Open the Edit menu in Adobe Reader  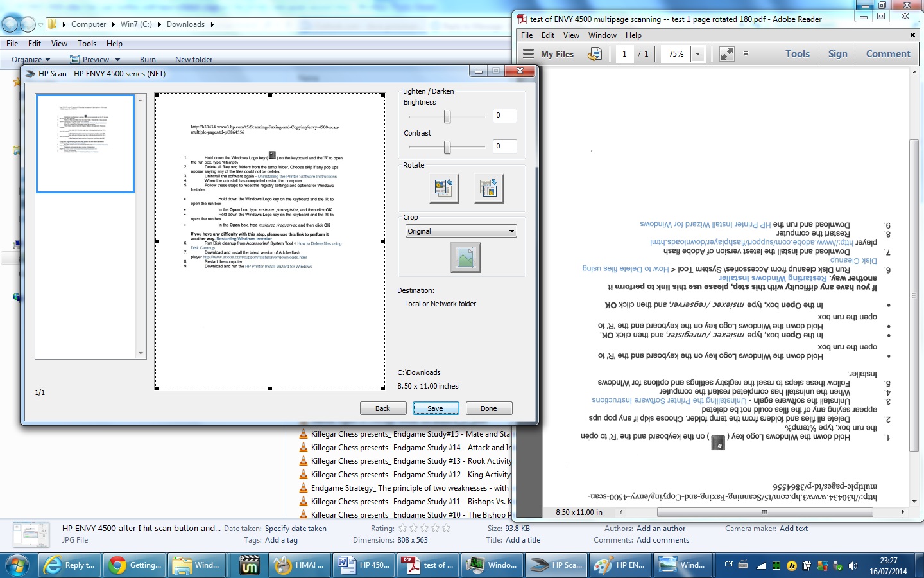pos(548,35)
